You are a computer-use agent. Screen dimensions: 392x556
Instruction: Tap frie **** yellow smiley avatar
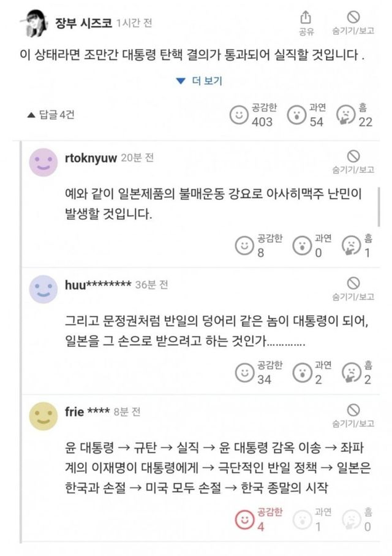(43, 416)
